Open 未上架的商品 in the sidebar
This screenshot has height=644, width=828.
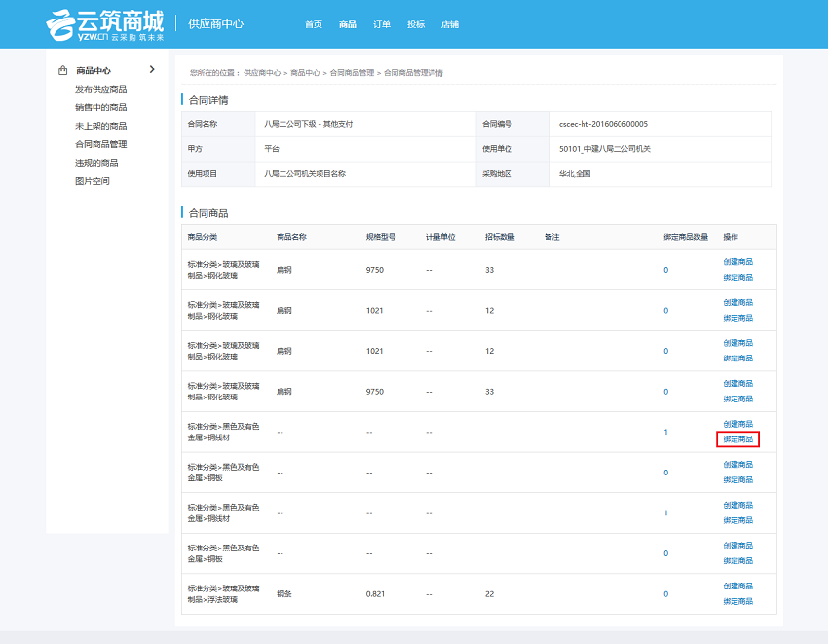click(100, 126)
